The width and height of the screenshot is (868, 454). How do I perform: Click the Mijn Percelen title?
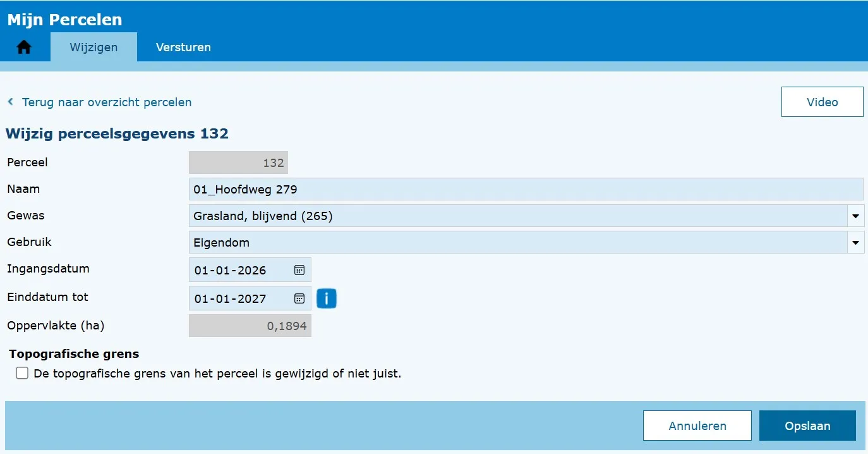pyautogui.click(x=64, y=20)
